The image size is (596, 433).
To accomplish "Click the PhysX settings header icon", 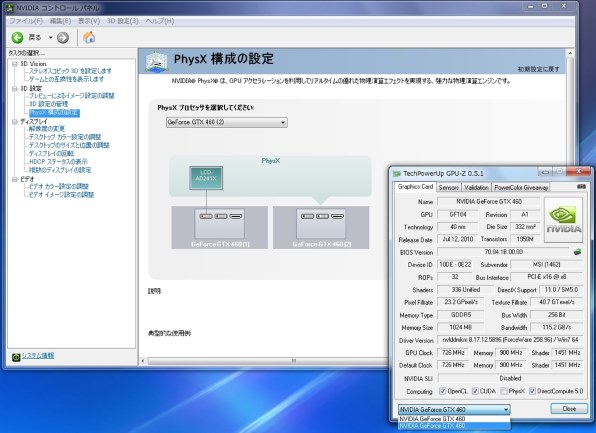I will (x=156, y=62).
